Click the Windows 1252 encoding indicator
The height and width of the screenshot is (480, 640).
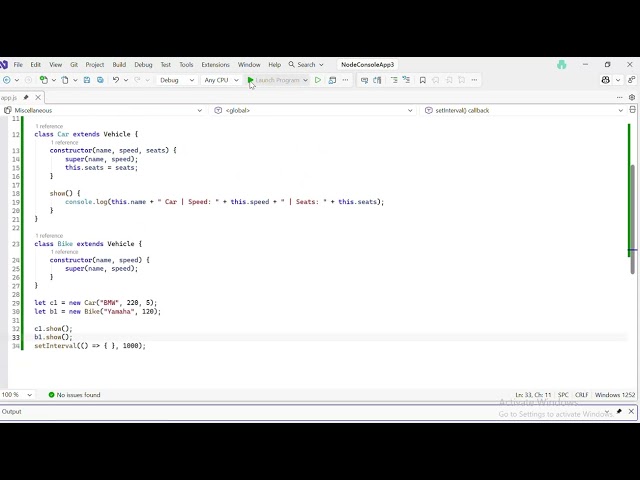pos(615,395)
